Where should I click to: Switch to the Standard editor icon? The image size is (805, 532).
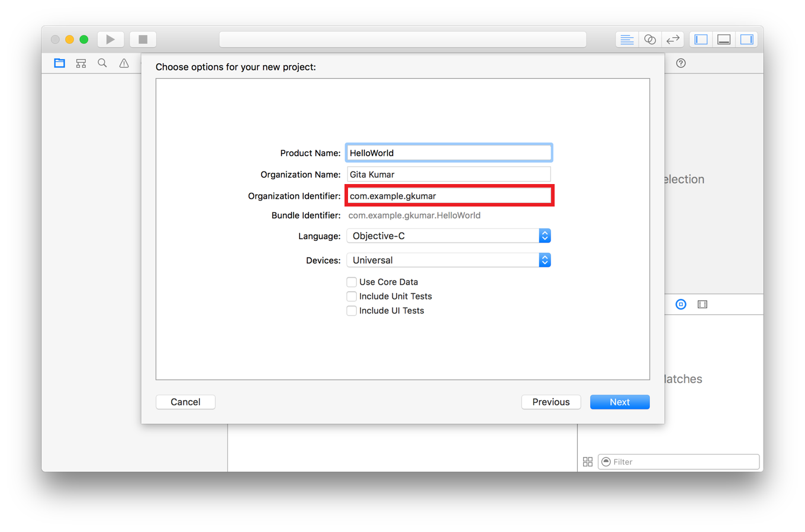627,40
